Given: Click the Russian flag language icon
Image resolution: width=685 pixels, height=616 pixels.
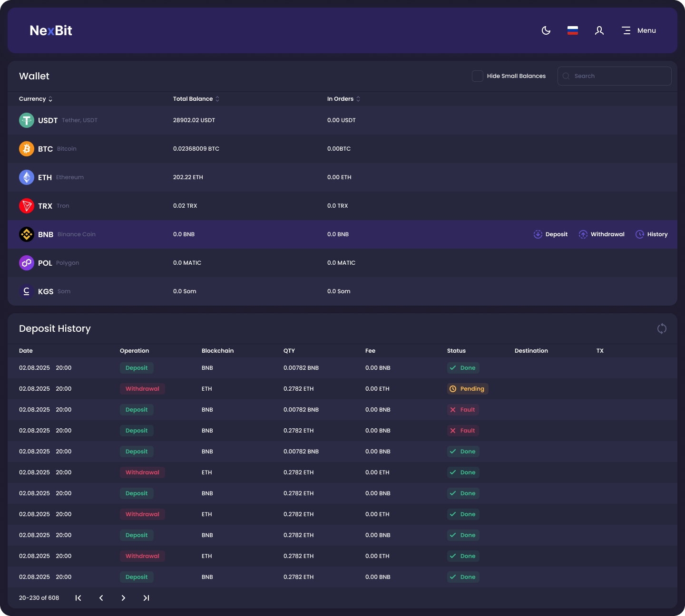Looking at the screenshot, I should pyautogui.click(x=572, y=30).
